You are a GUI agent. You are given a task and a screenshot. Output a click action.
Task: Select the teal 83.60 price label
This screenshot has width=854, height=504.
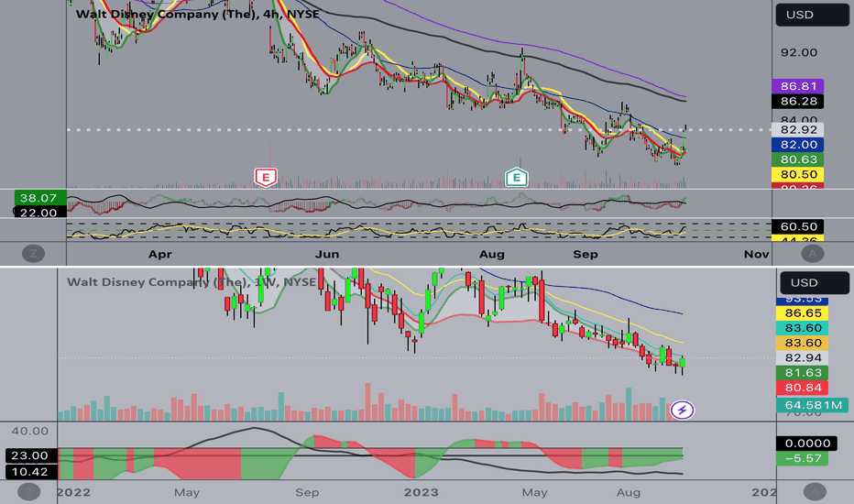(x=803, y=328)
